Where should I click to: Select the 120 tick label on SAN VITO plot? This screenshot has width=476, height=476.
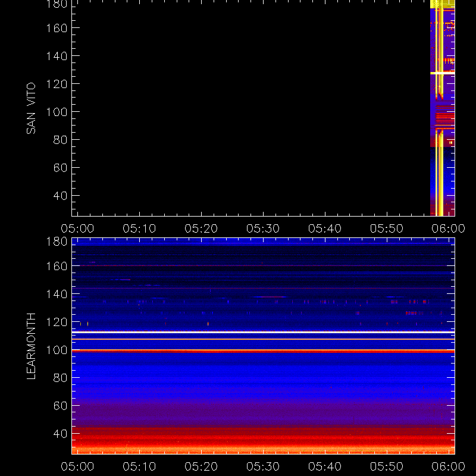[x=57, y=84]
